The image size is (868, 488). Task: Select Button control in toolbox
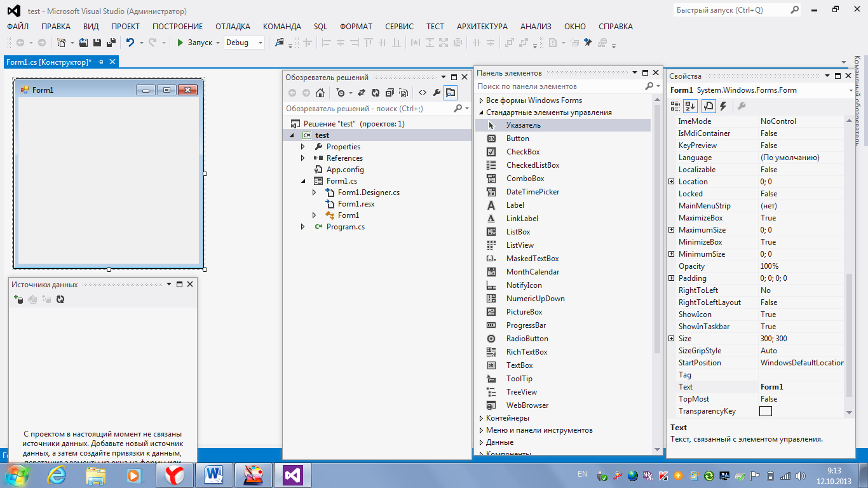[518, 139]
